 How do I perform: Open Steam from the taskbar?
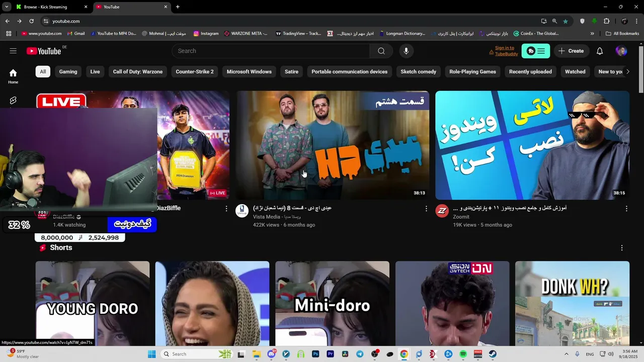[x=493, y=354]
